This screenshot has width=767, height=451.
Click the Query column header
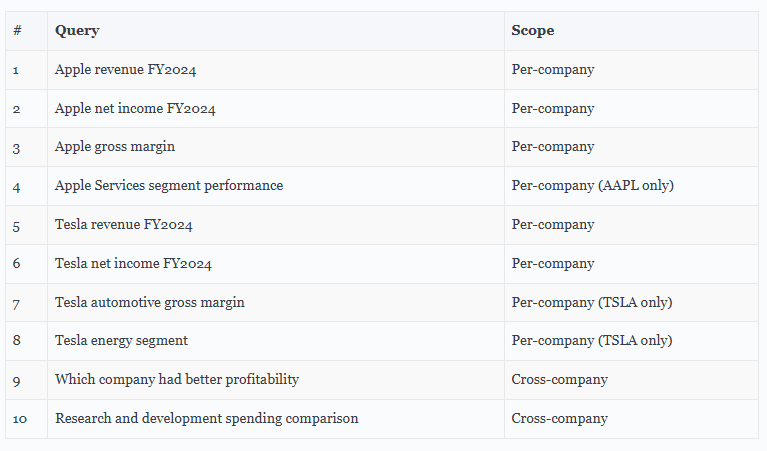click(77, 31)
